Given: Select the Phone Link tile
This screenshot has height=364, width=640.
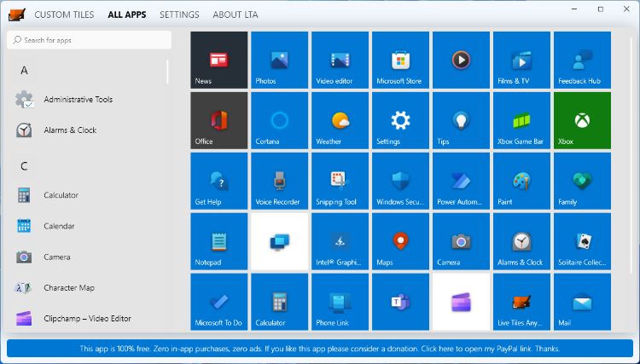Looking at the screenshot, I should (340, 302).
